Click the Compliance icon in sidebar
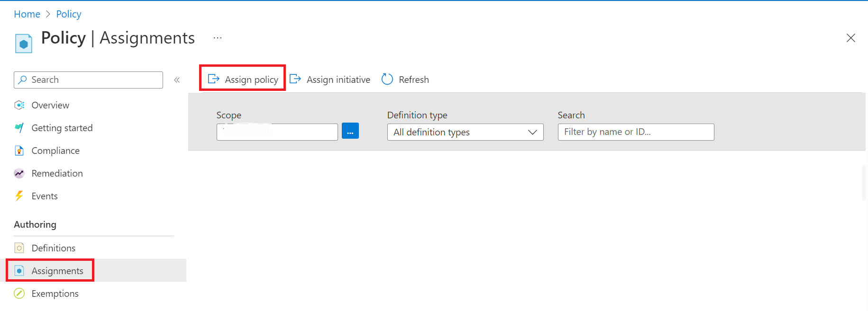The height and width of the screenshot is (311, 868). point(19,151)
